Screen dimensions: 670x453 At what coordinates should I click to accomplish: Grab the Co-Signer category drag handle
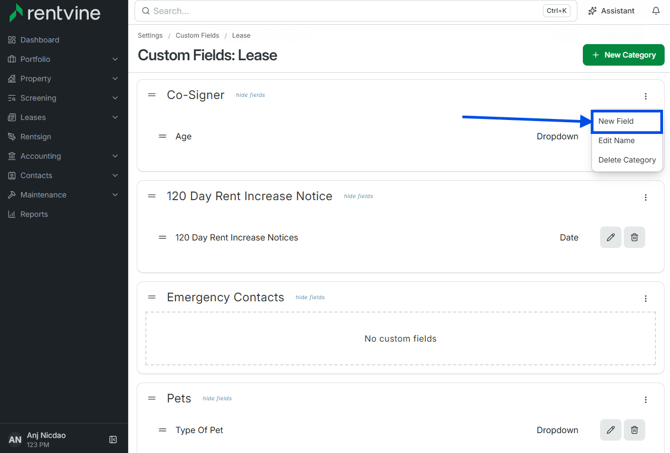pos(152,95)
